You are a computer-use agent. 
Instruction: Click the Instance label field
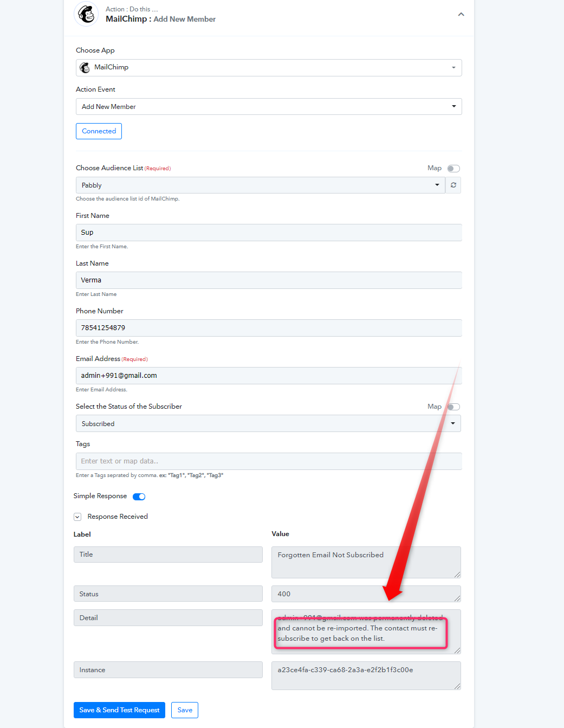(168, 670)
